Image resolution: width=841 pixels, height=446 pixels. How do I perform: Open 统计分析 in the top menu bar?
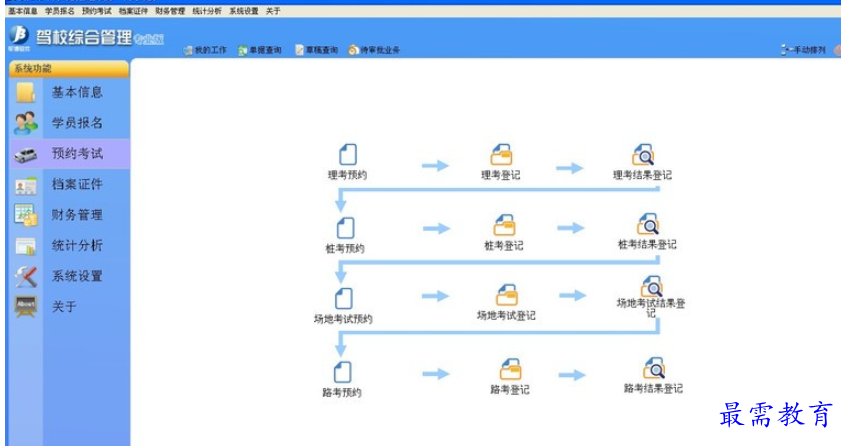[x=207, y=11]
